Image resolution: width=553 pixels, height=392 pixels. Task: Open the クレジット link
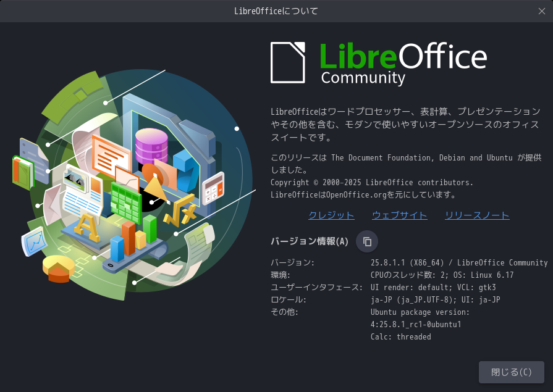click(x=331, y=215)
